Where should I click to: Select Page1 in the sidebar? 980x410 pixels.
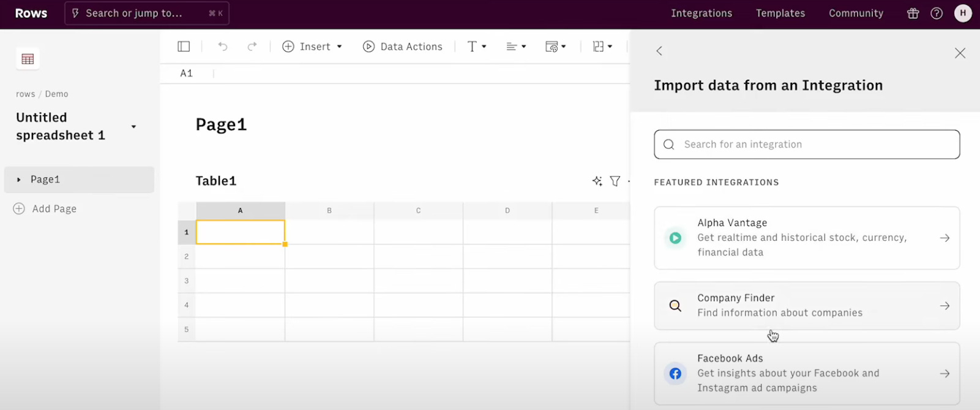click(79, 180)
